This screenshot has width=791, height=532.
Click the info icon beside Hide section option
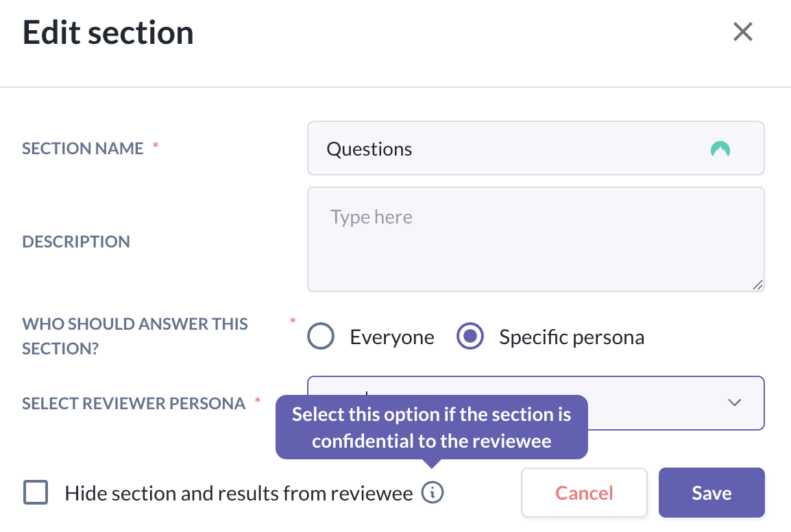[x=433, y=492]
